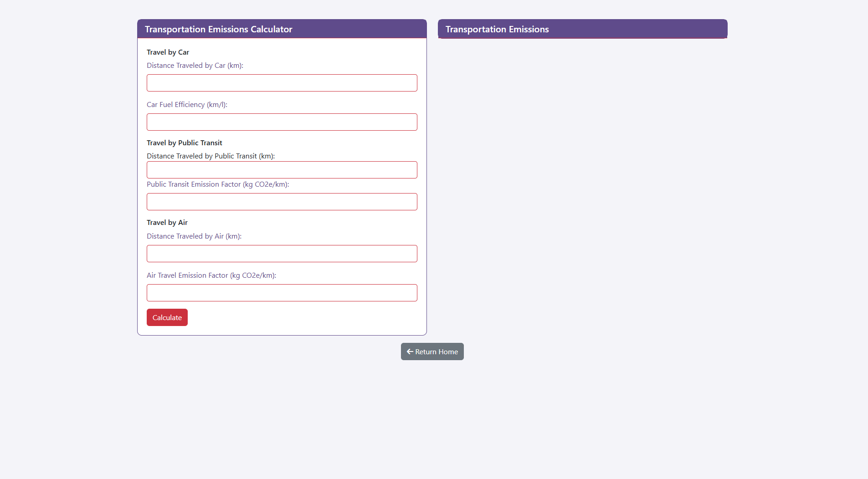Select the Air Travel Emission Factor input
This screenshot has width=868, height=479.
[282, 293]
